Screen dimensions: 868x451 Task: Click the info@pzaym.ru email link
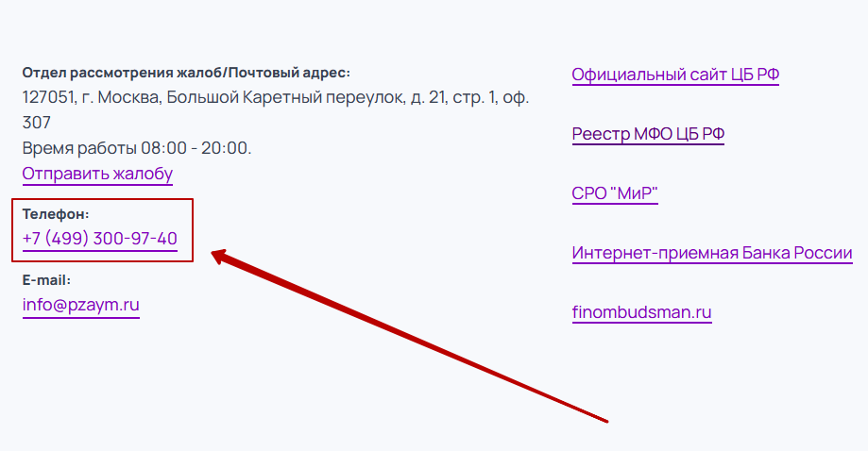pos(81,305)
